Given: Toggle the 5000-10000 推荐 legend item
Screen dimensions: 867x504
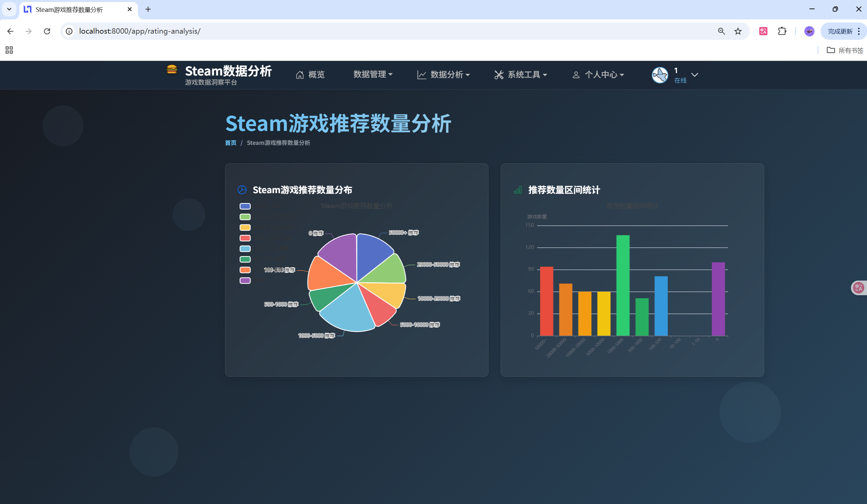Looking at the screenshot, I should pos(245,238).
